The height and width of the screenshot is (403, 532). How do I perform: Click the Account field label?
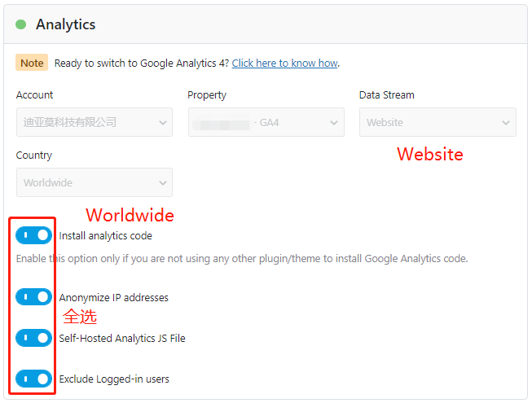click(x=34, y=95)
